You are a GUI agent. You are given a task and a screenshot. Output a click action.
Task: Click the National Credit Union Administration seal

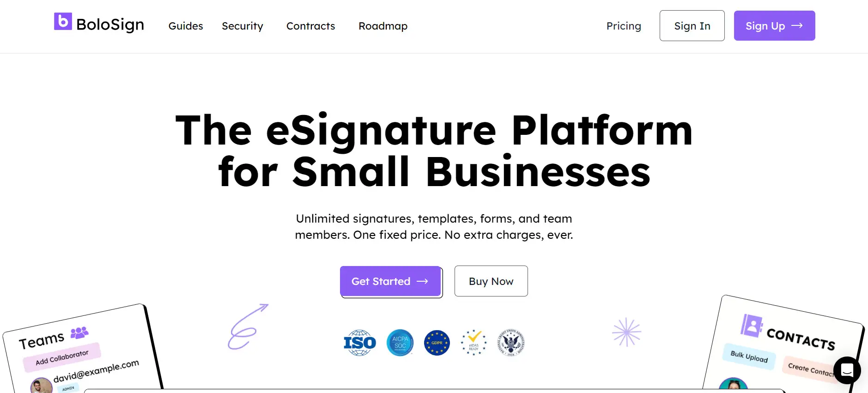(x=510, y=343)
